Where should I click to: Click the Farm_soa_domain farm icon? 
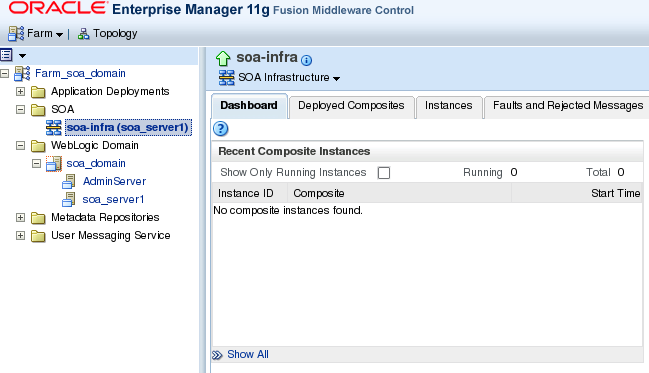pyautogui.click(x=22, y=73)
